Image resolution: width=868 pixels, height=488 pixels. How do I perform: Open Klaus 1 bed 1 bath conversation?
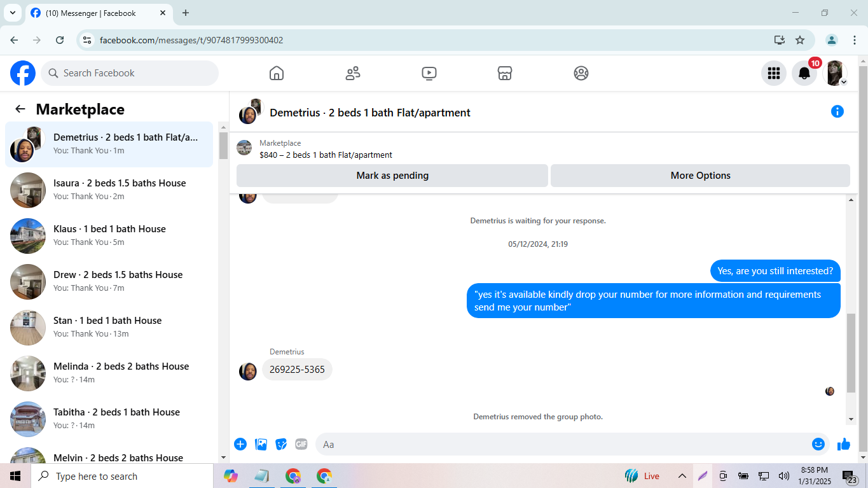pyautogui.click(x=109, y=236)
